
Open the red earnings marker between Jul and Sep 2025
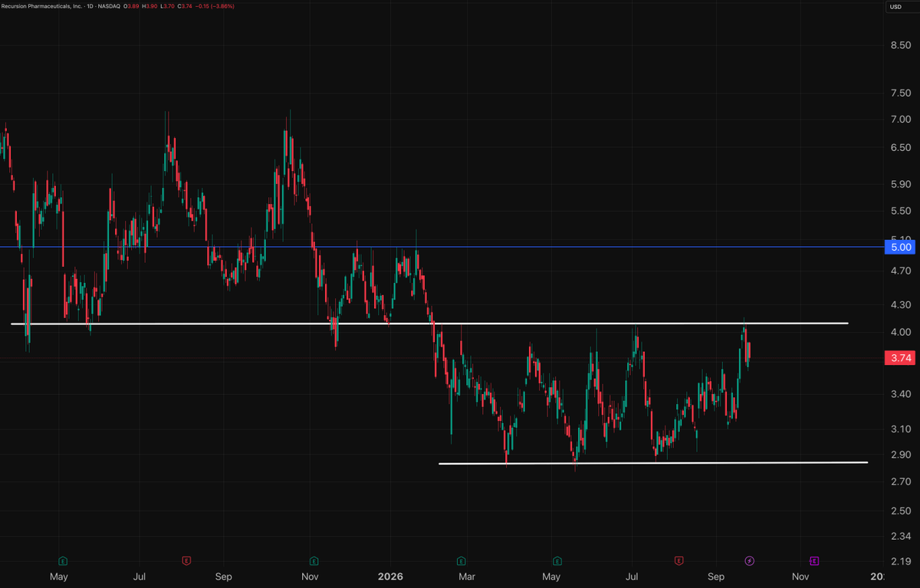tap(186, 560)
